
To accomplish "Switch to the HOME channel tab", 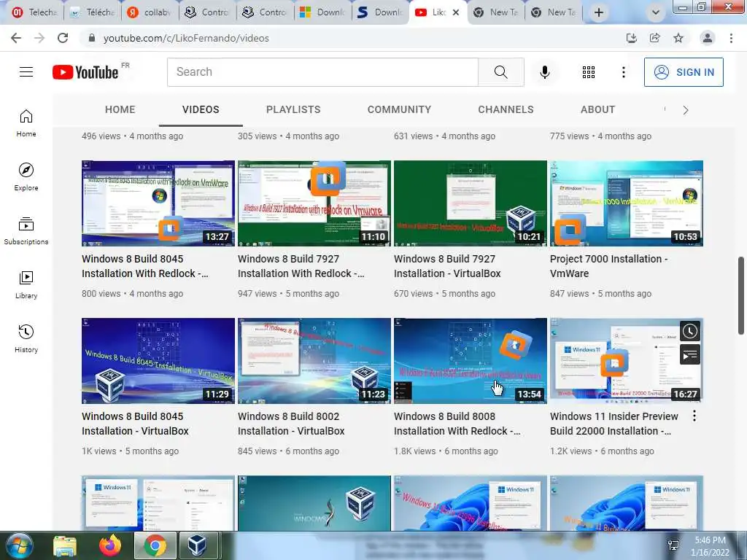I will click(120, 109).
